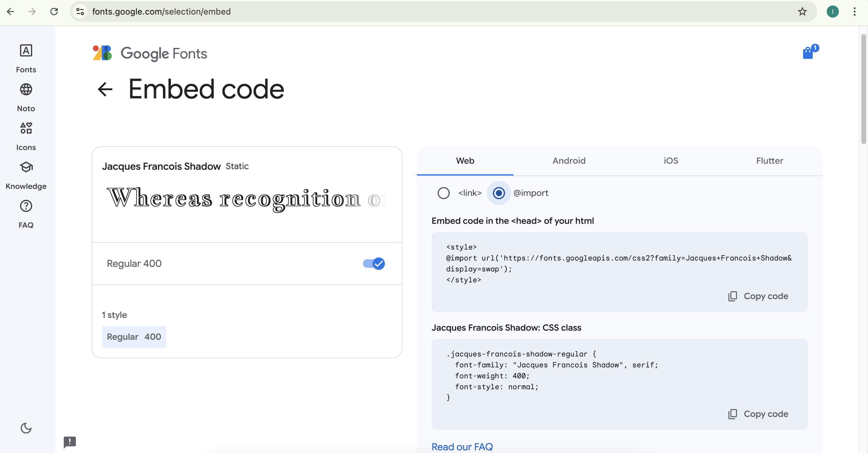Copy code for the CSS class
868x453 pixels.
[x=758, y=414]
